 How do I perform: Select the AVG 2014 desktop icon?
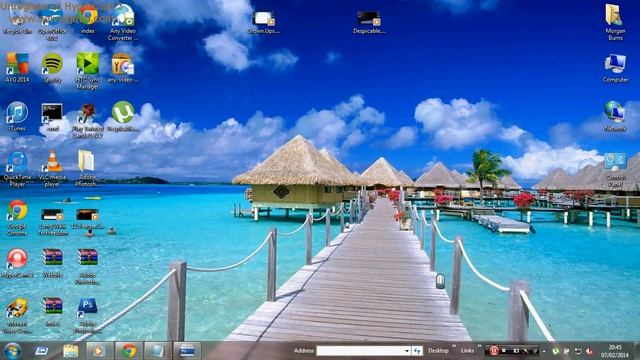click(x=17, y=67)
